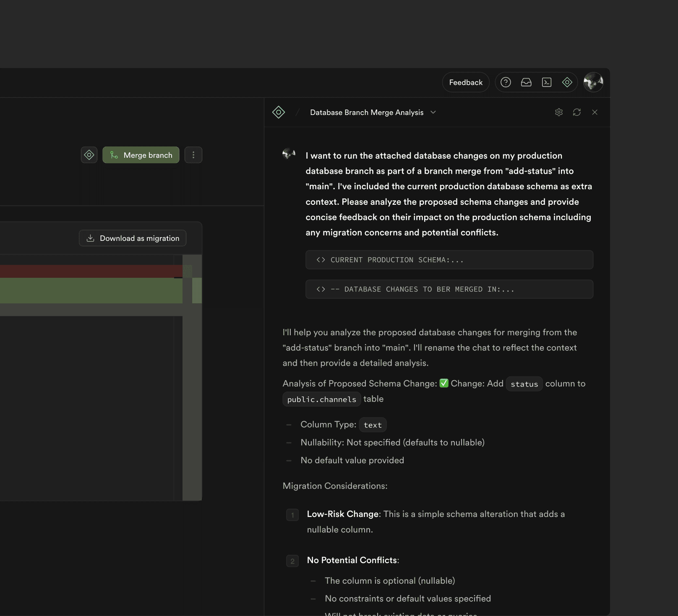Expand the DATABASE CHANGES TO BER MERGED block
This screenshot has width=678, height=616.
point(449,289)
